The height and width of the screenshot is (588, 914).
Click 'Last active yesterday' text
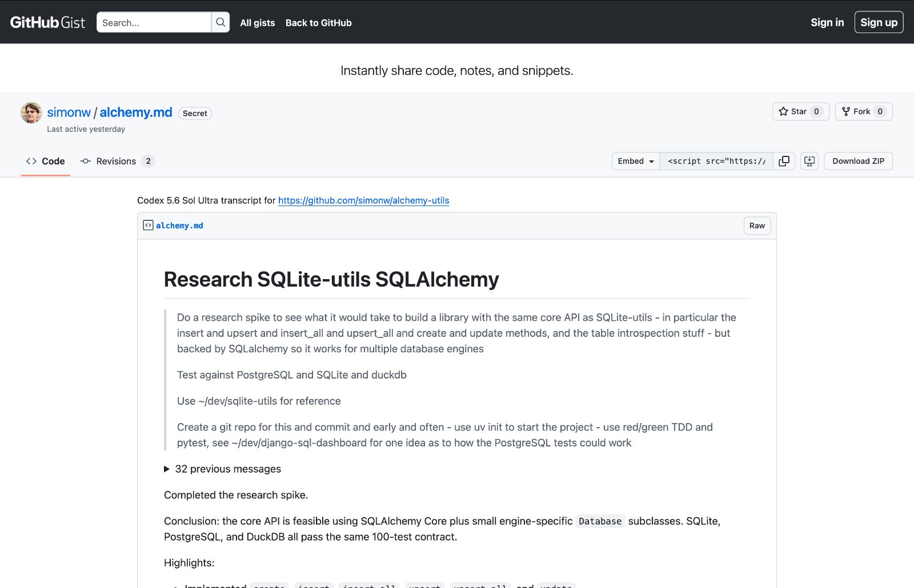point(86,129)
